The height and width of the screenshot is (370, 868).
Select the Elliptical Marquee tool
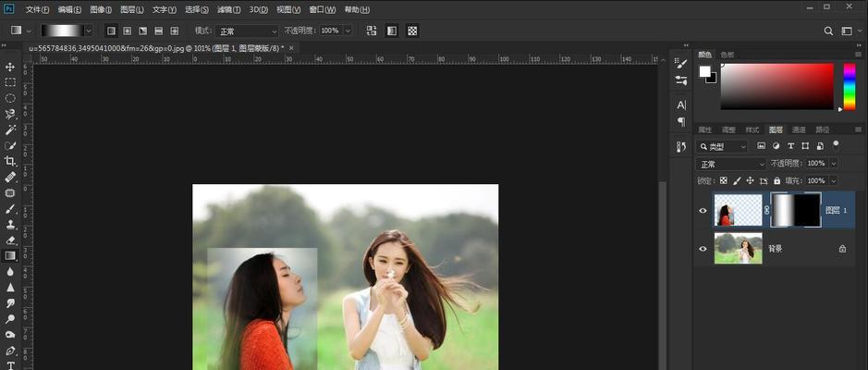(10, 98)
